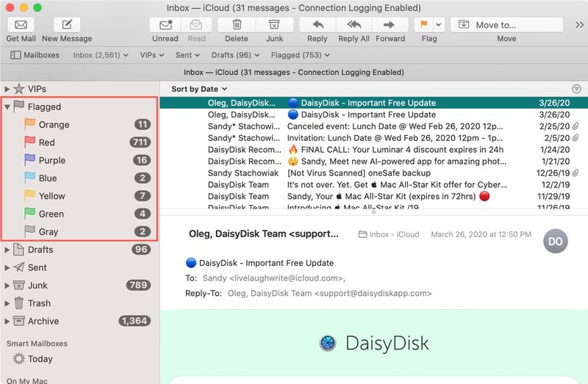
Task: Click the green zoom window button
Action: coord(37,7)
